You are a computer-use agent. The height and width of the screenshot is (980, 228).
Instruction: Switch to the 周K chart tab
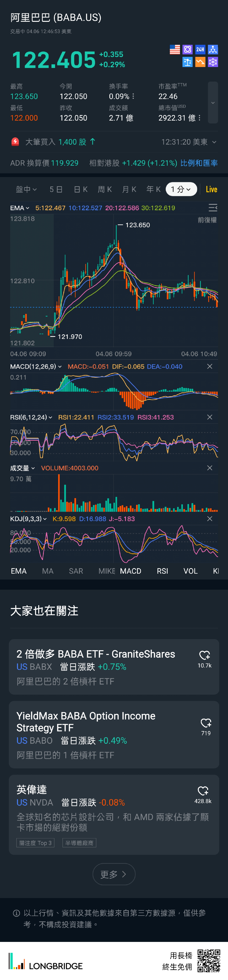(105, 189)
